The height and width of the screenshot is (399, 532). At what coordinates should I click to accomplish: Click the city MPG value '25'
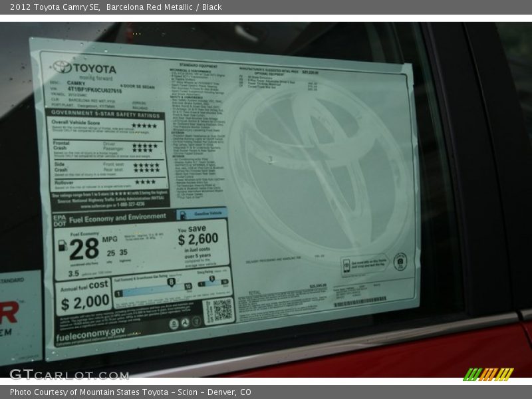111,253
